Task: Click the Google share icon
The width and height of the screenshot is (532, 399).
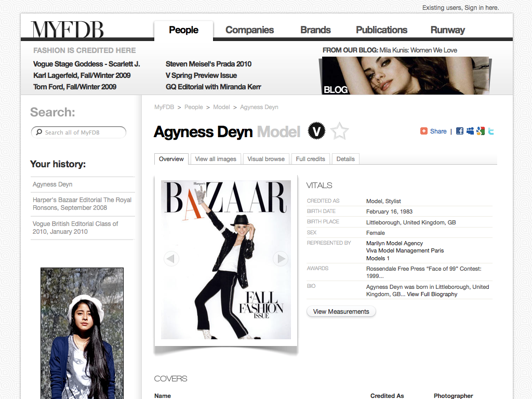Action: [x=481, y=131]
